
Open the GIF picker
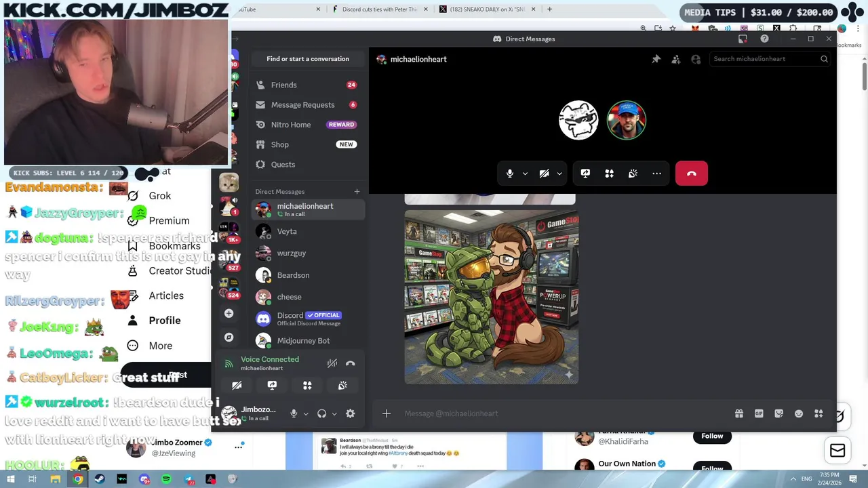tap(759, 413)
